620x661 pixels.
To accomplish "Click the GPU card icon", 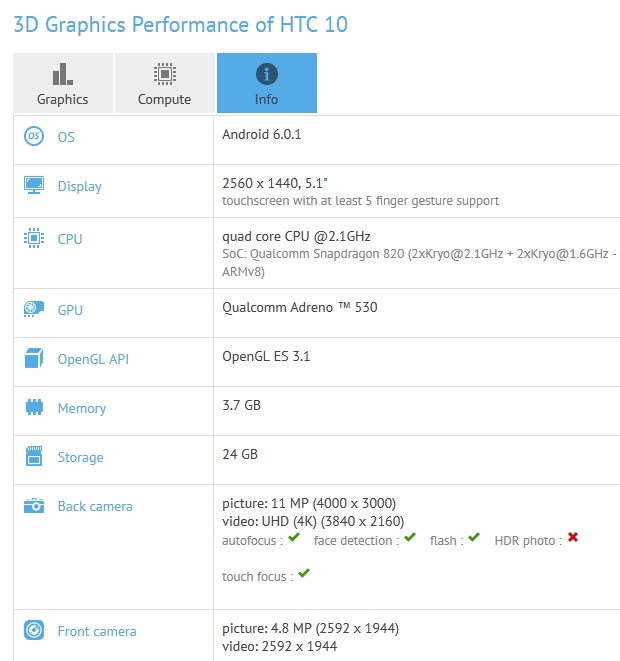I will pyautogui.click(x=34, y=309).
